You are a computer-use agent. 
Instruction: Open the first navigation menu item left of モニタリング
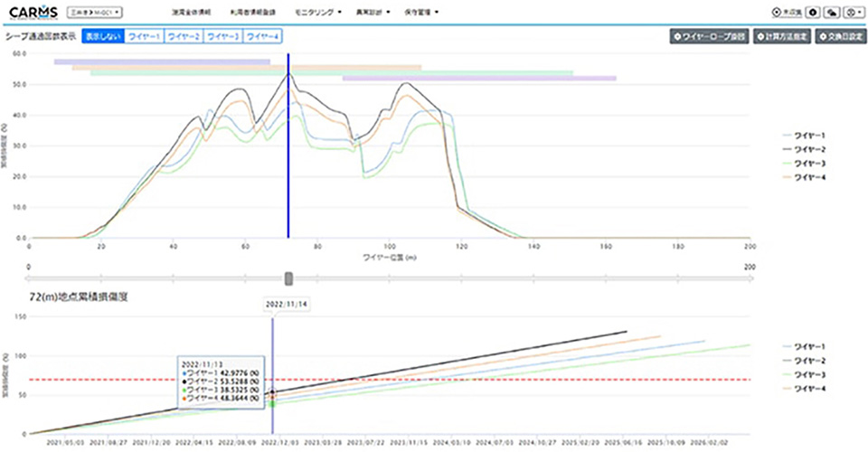point(191,12)
